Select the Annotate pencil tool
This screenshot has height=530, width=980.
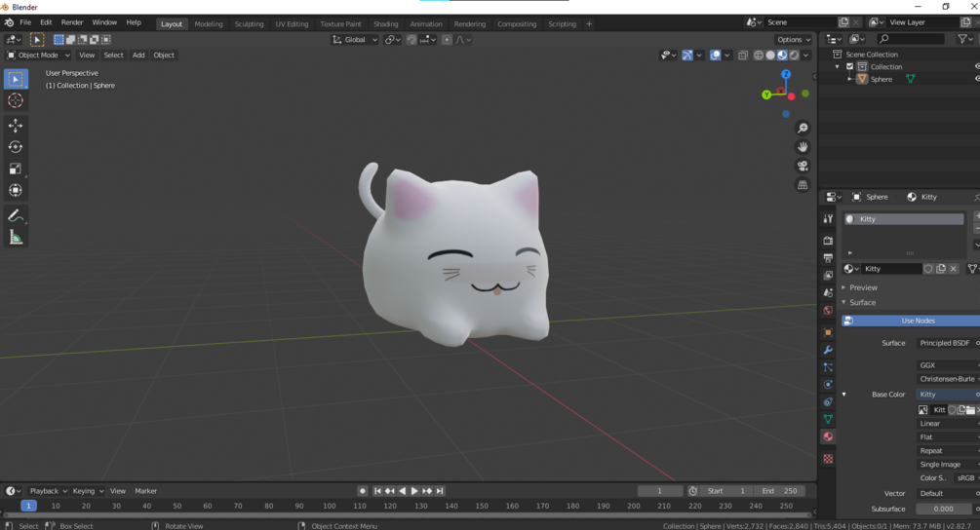pos(16,216)
